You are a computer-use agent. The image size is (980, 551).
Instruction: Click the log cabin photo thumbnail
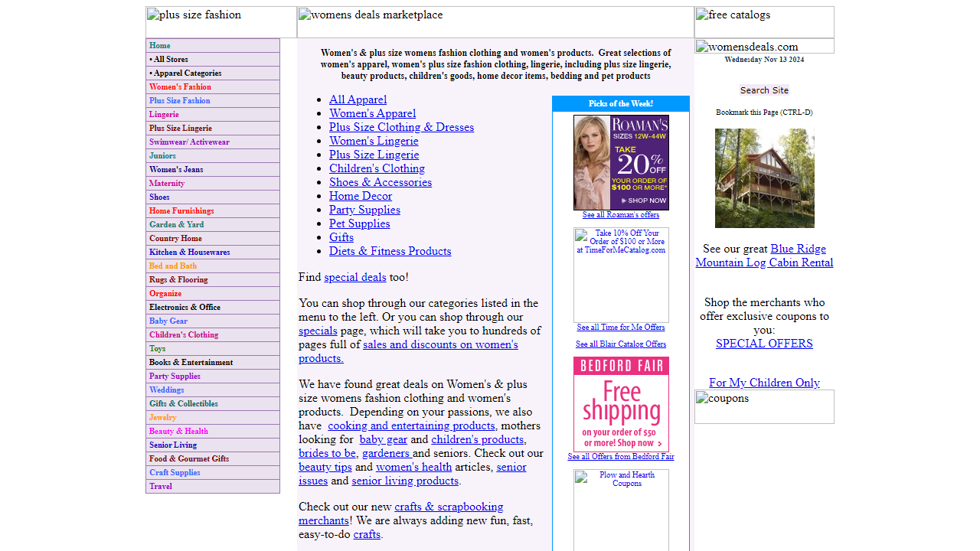pyautogui.click(x=764, y=178)
